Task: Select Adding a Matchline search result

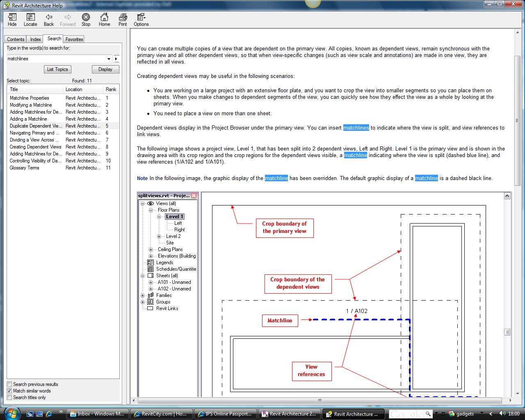Action: (28, 119)
